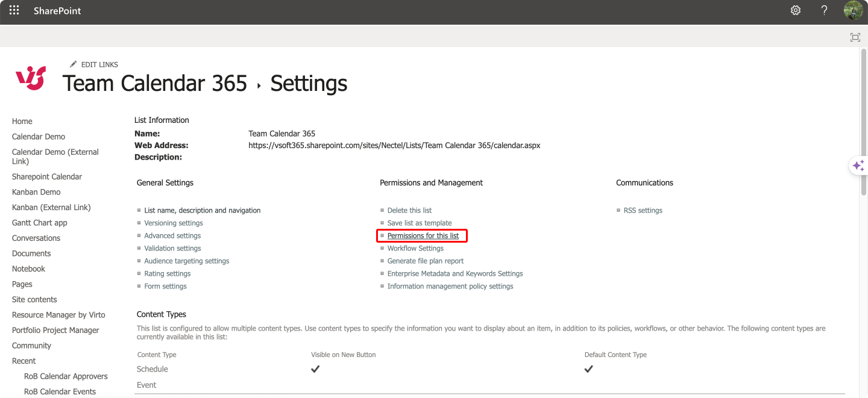Open Resource Manager by Virto
The width and height of the screenshot is (868, 398).
58,315
